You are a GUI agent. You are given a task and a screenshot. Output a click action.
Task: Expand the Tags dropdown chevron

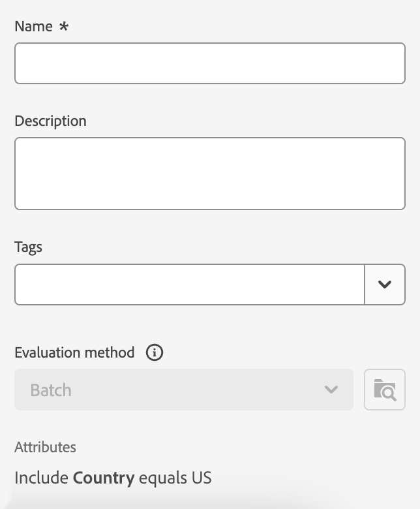coord(385,285)
